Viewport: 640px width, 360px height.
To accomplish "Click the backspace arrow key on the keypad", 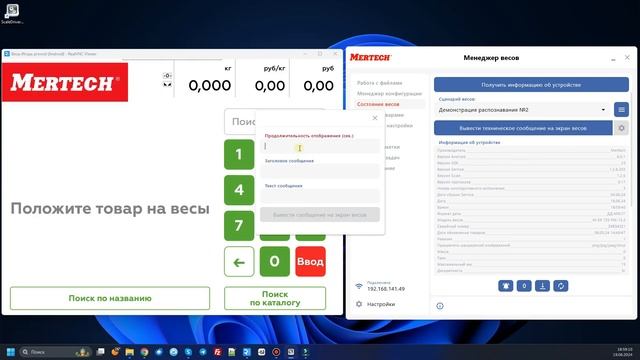I will click(x=239, y=262).
